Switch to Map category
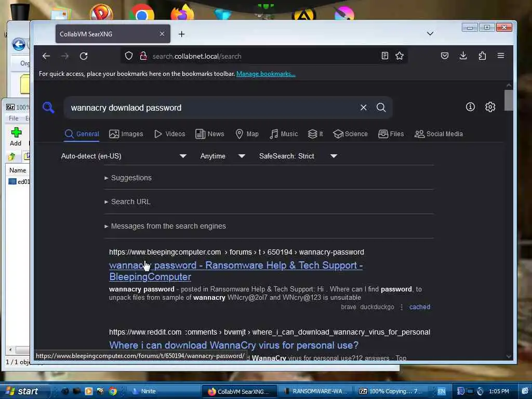This screenshot has height=399, width=532. (247, 134)
